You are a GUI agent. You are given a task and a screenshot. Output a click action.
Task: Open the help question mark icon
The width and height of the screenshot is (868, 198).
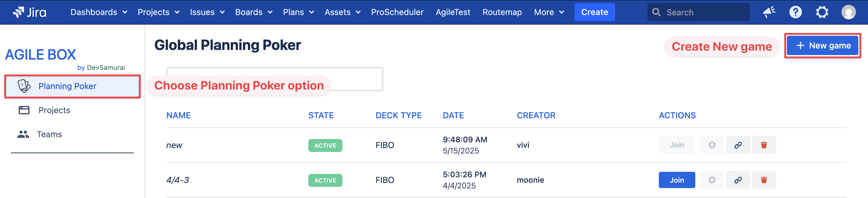[x=795, y=12]
